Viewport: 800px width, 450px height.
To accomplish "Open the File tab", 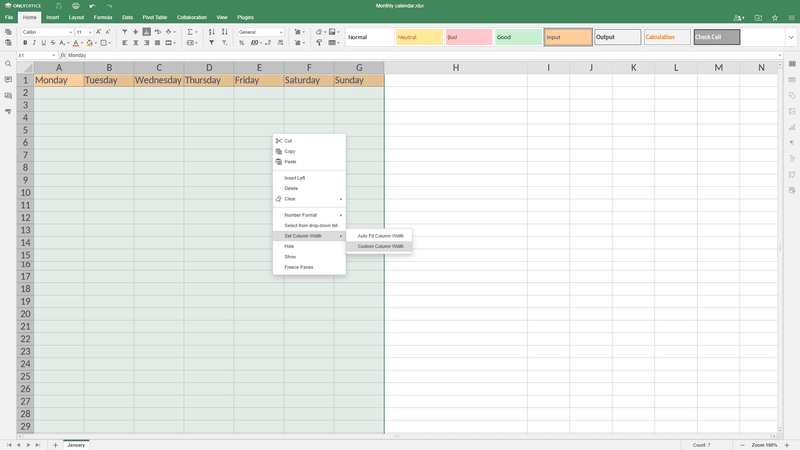I will (x=9, y=17).
